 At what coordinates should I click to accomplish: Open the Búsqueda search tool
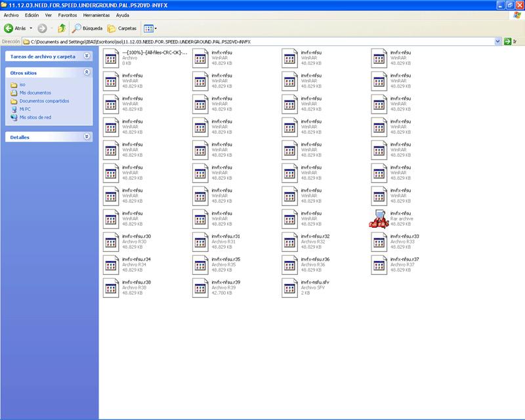[x=87, y=28]
